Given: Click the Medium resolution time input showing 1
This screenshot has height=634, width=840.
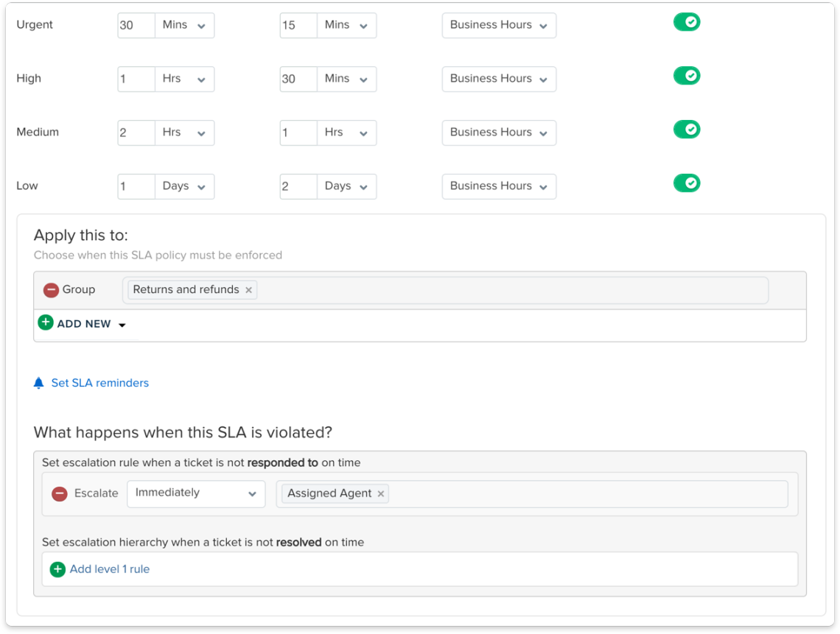Looking at the screenshot, I should (x=298, y=133).
